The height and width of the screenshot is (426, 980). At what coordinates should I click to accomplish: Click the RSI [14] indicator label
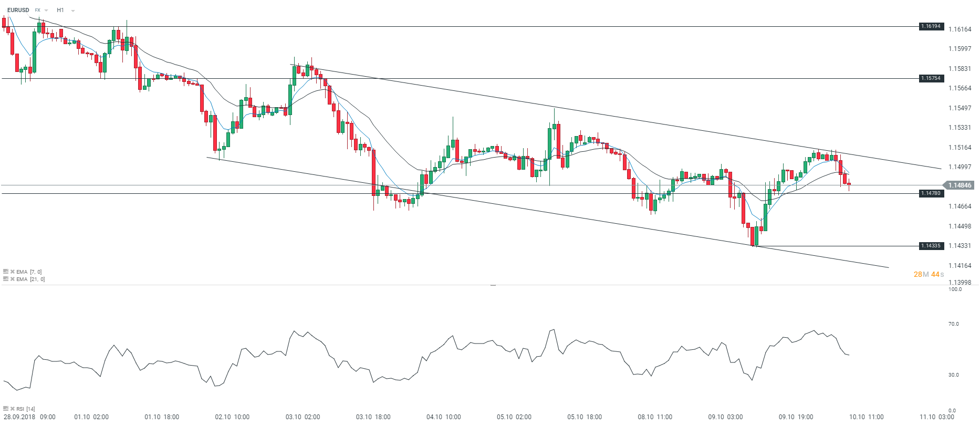pos(26,409)
